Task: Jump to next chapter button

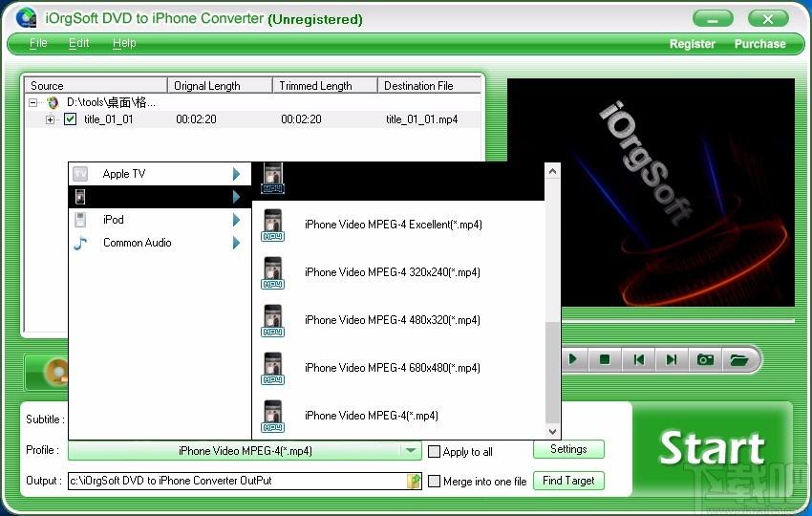Action: pyautogui.click(x=672, y=359)
